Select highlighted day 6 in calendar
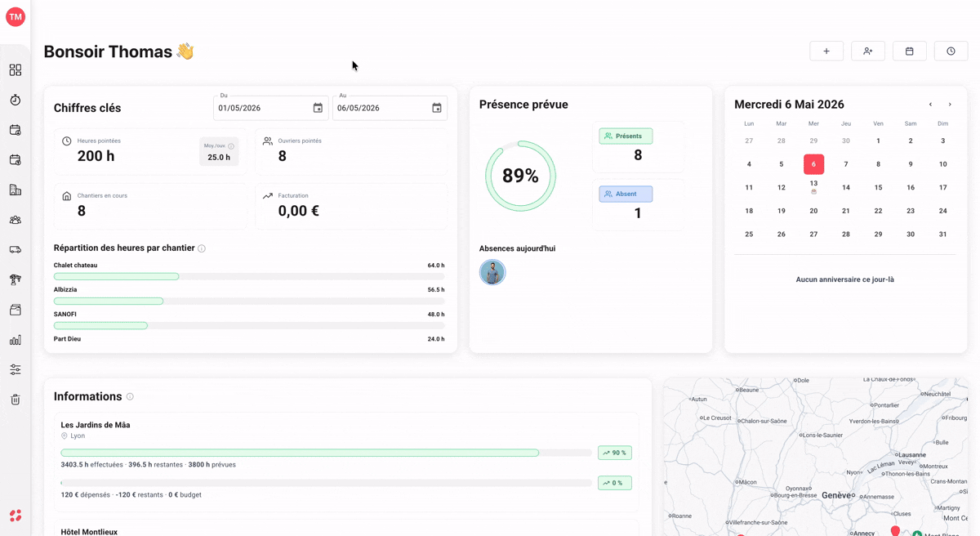The width and height of the screenshot is (980, 536). pyautogui.click(x=813, y=164)
